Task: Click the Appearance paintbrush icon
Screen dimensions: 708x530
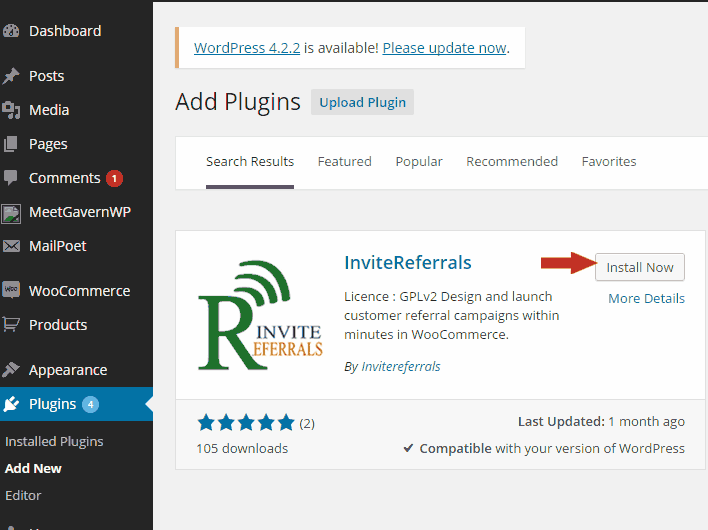Action: (x=11, y=369)
